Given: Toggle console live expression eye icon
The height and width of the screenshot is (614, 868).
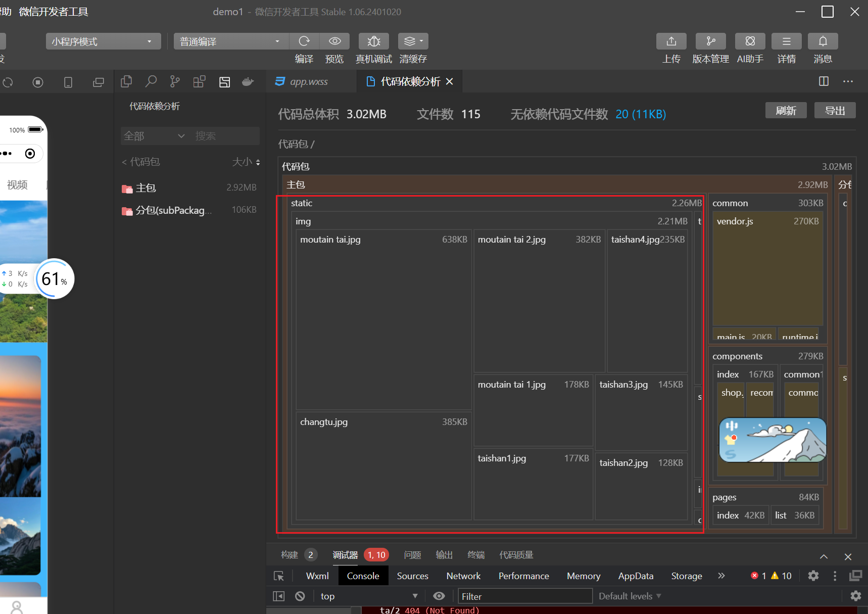Looking at the screenshot, I should tap(439, 596).
